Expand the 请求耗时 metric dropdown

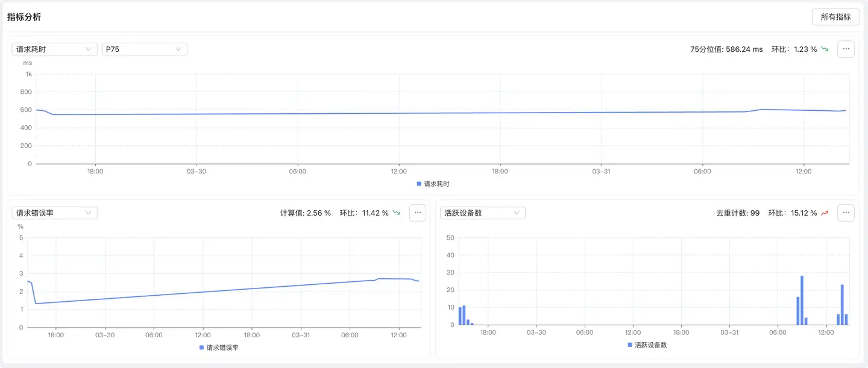pos(54,49)
